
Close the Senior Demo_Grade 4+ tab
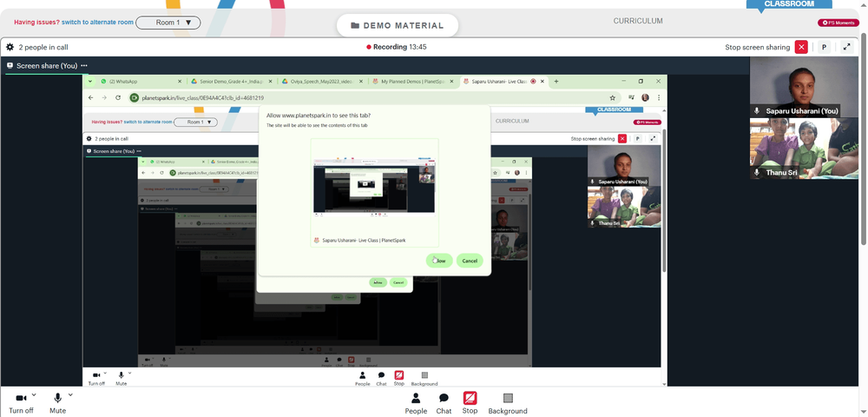click(271, 82)
